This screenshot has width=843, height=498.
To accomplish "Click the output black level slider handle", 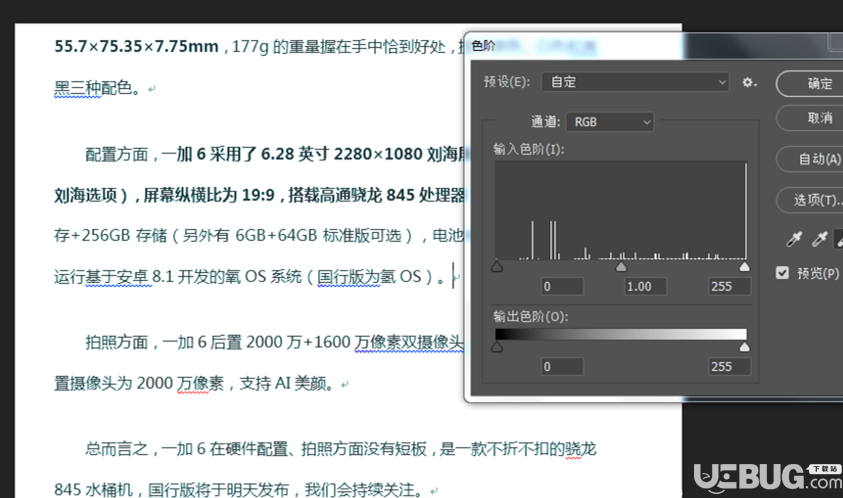I will click(497, 347).
